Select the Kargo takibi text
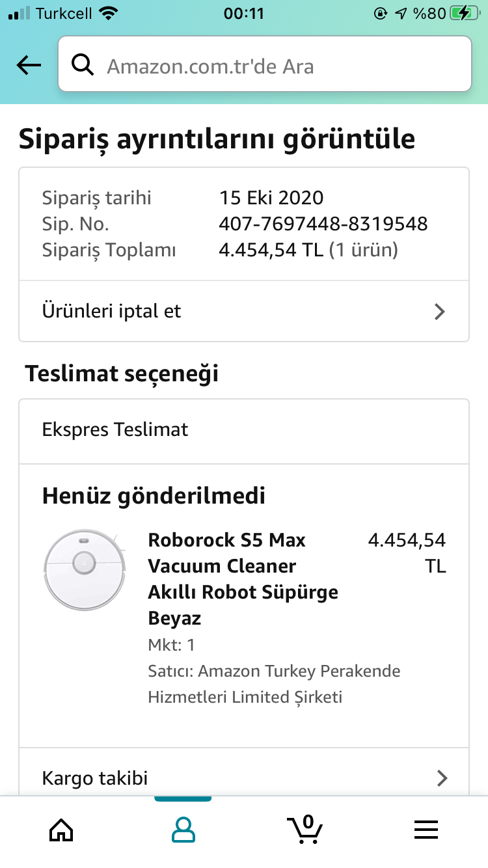The height and width of the screenshot is (868, 488). coord(95,778)
